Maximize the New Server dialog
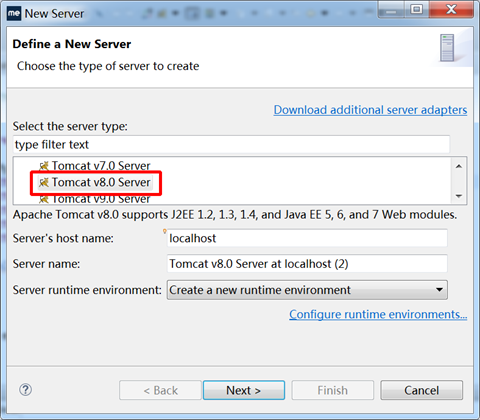480x420 pixels. click(416, 9)
